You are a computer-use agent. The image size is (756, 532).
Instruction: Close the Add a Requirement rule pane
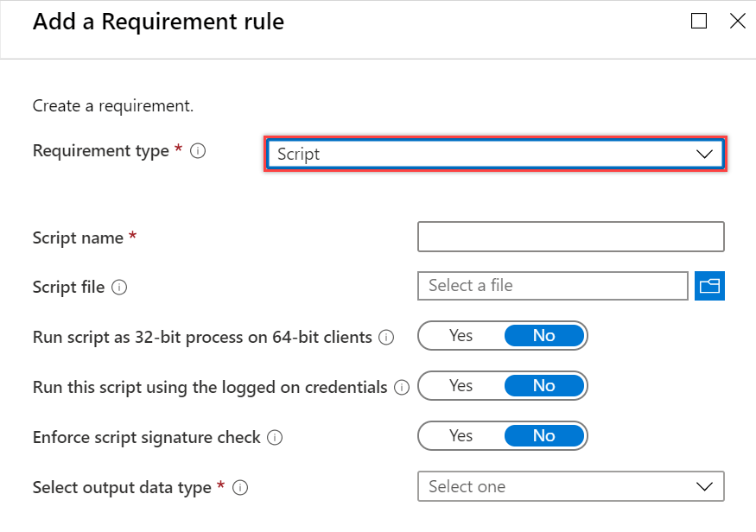point(737,22)
